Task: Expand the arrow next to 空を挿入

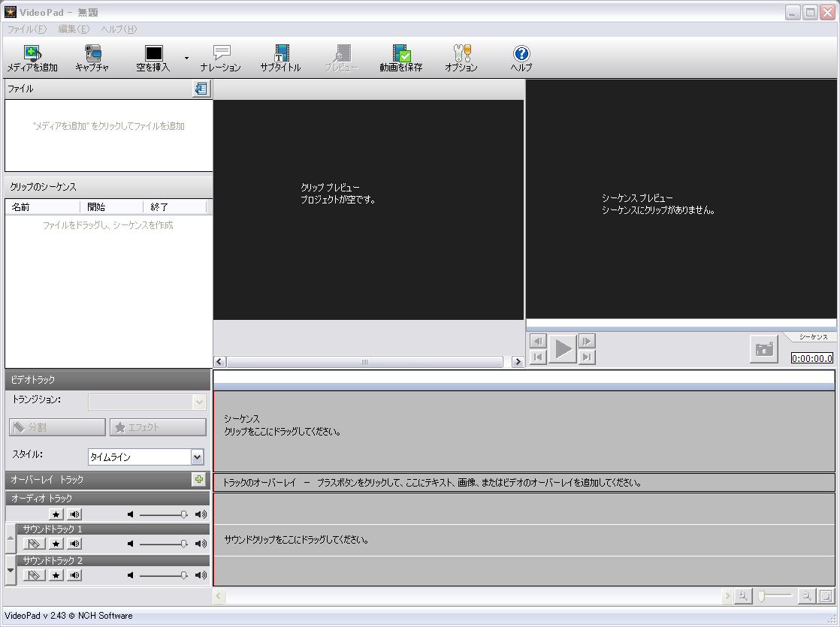Action: pos(186,58)
